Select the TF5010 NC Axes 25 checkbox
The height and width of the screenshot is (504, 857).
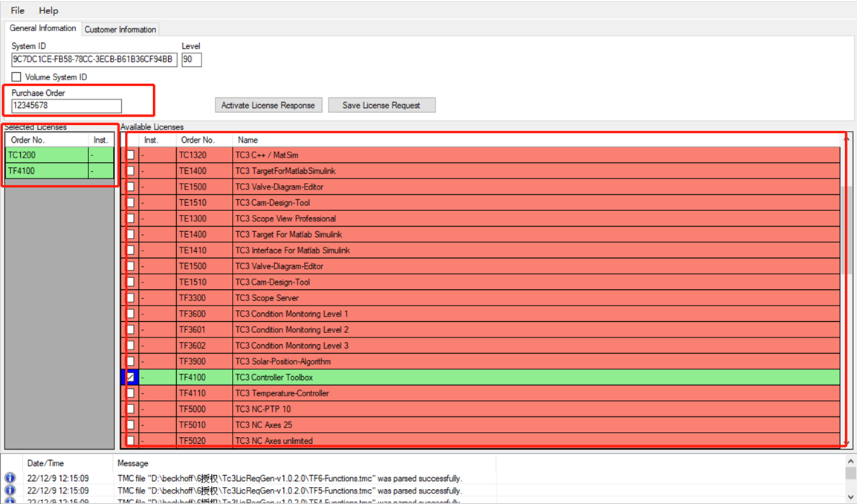[x=131, y=424]
